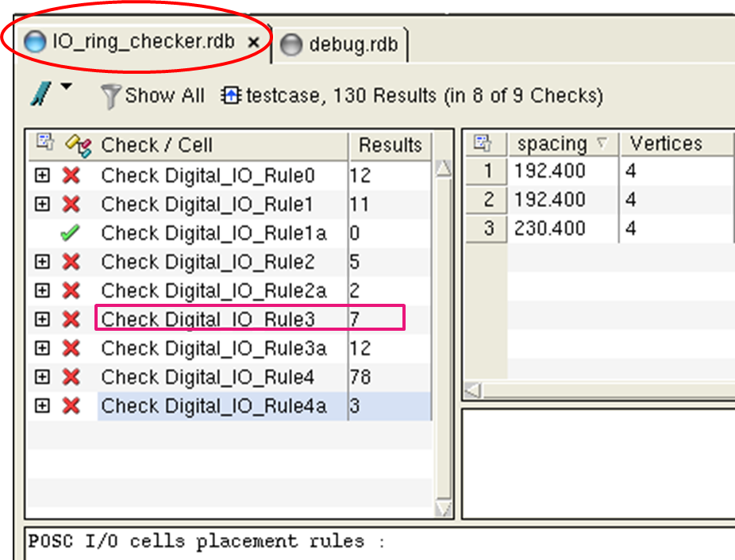Click red X status of Digital_IO_Rule2a
The width and height of the screenshot is (735, 560).
pos(71,290)
